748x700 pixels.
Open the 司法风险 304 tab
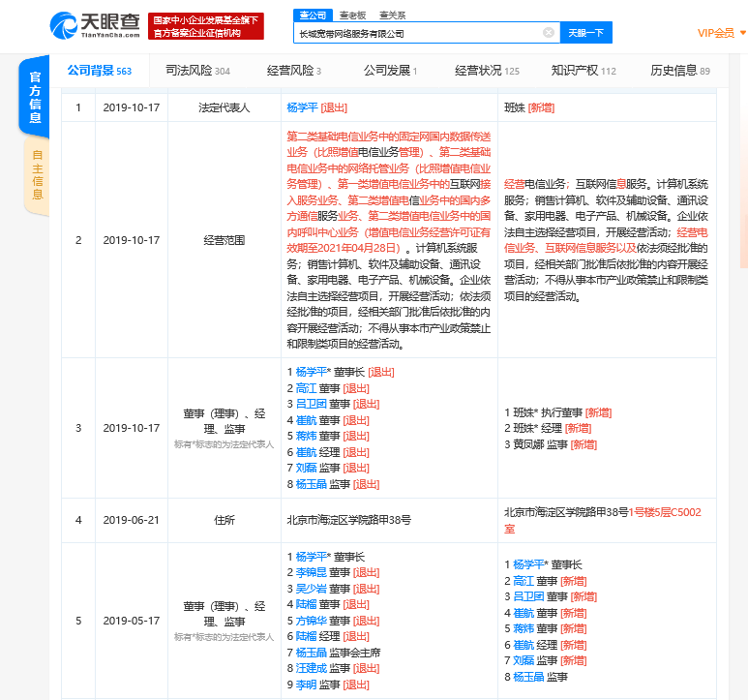pos(197,71)
